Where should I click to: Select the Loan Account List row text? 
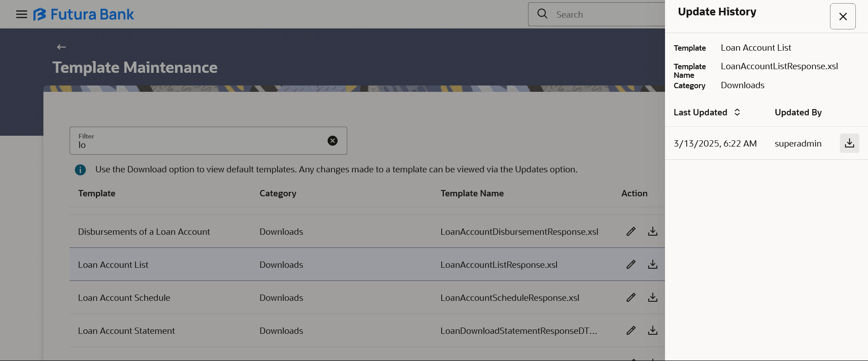coord(113,265)
